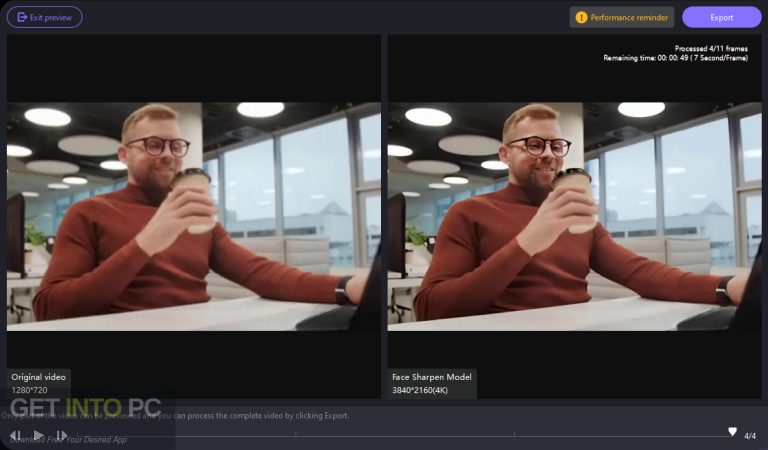Step forward to next frame
This screenshot has height=450, width=768.
tap(61, 435)
